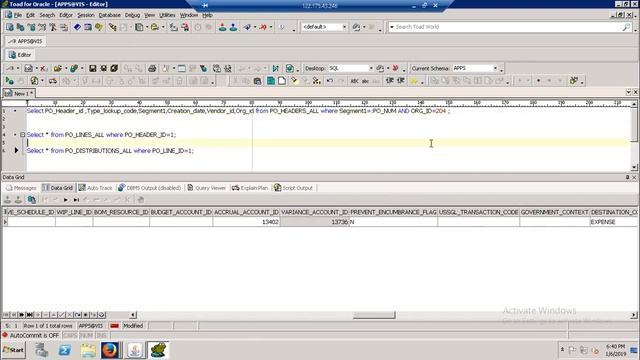Click the blank page icon in the editor toolbar
Viewport: 640px width, 360px height.
pos(282,81)
